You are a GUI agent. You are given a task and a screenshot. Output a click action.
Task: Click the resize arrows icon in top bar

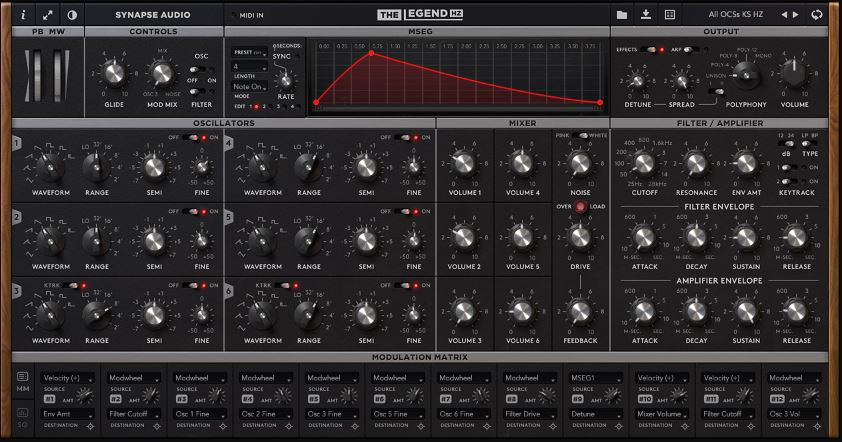point(47,15)
